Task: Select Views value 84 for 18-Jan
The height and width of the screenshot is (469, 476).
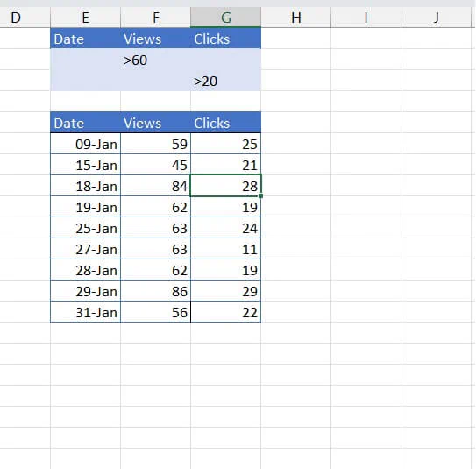Action: coord(155,186)
